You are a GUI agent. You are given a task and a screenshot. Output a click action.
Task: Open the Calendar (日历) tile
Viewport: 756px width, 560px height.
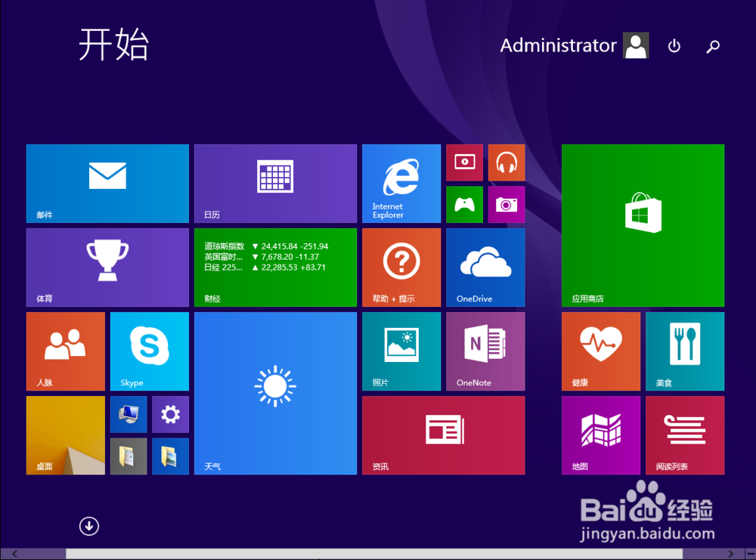[x=275, y=184]
